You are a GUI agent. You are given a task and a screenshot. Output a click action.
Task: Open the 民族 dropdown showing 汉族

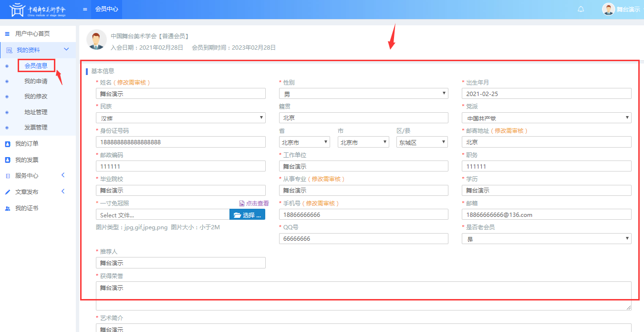pos(181,118)
